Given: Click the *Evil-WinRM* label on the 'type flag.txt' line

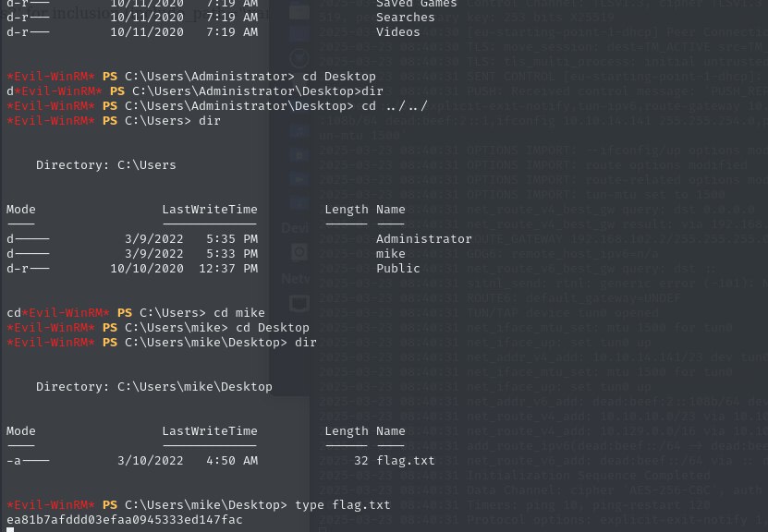Looking at the screenshot, I should click(51, 505).
